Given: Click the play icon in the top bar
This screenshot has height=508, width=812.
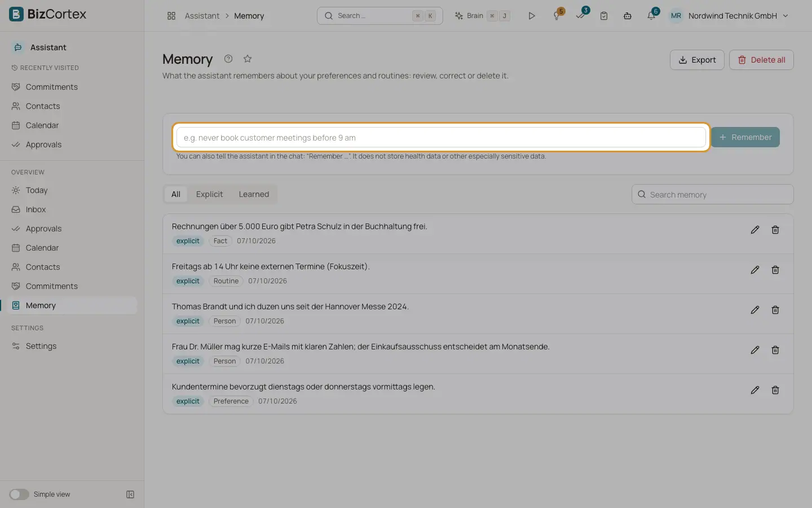Looking at the screenshot, I should (x=531, y=16).
